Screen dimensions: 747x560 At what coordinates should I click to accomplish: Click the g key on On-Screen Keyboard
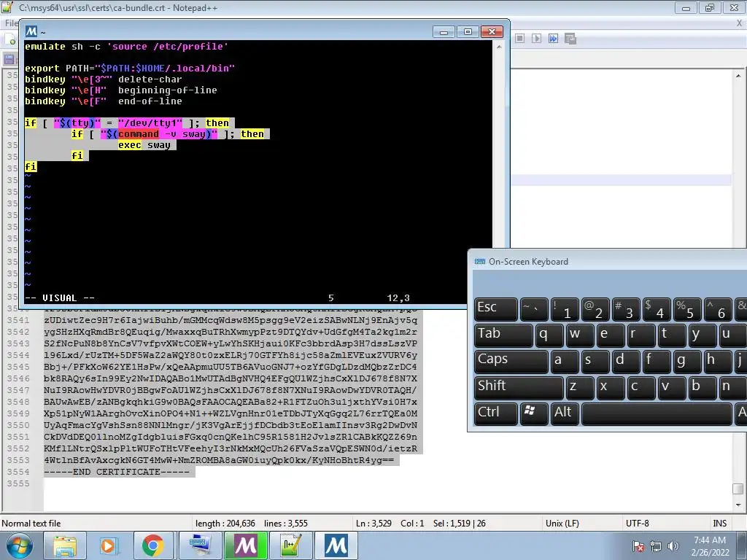coord(687,360)
